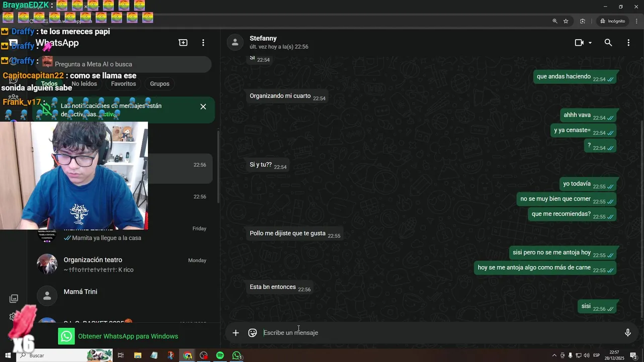Open the volume control in the tray
This screenshot has height=362, width=644.
pyautogui.click(x=586, y=355)
